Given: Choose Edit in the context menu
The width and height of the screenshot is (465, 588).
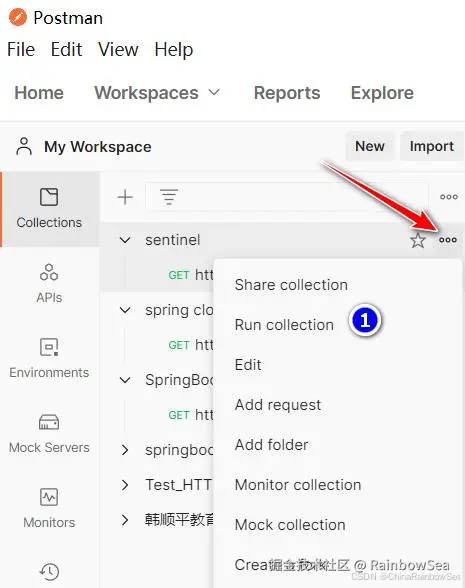Looking at the screenshot, I should pos(248,365).
